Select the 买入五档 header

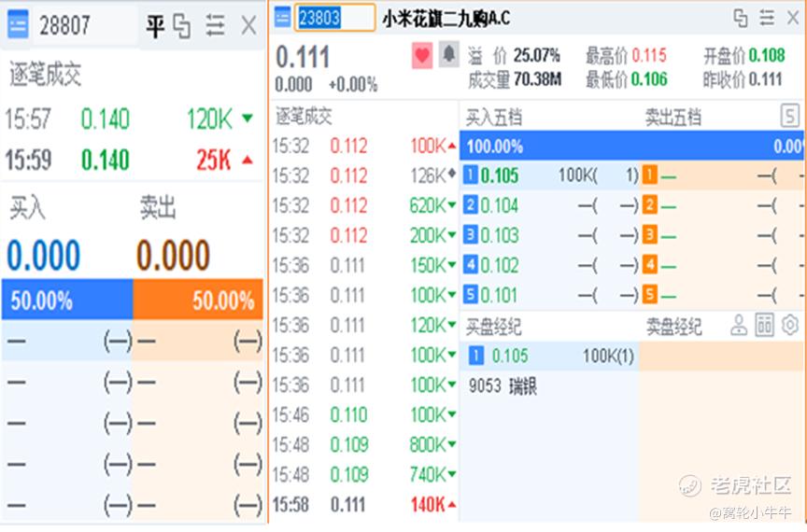pos(493,118)
